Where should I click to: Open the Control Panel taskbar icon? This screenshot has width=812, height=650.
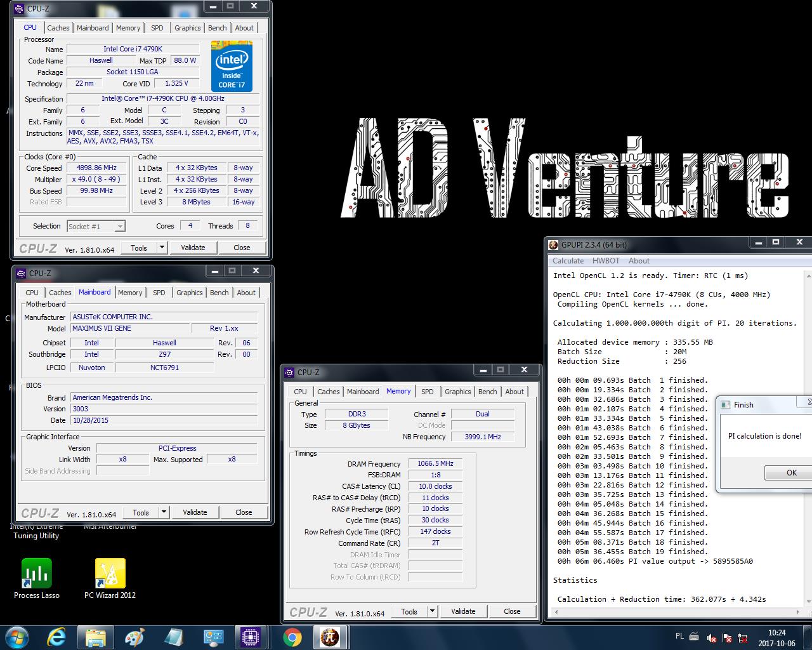click(x=213, y=637)
